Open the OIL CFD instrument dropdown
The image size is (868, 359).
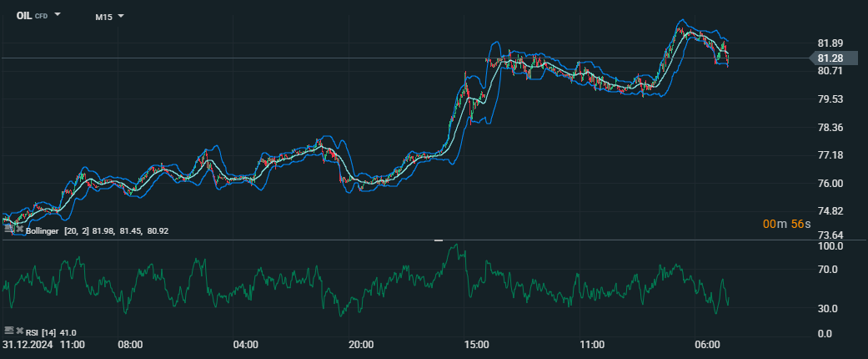[x=38, y=16]
